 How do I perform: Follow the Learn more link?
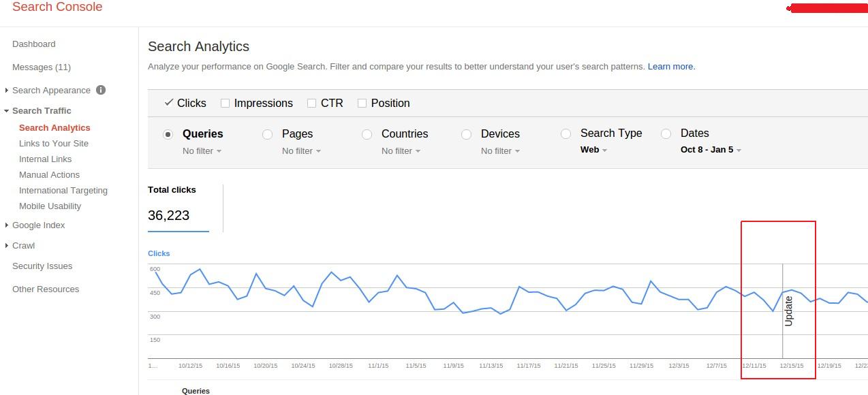pos(671,67)
